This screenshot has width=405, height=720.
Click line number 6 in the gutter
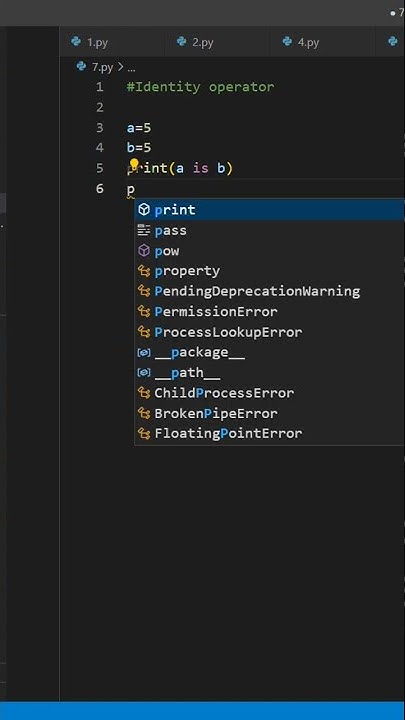100,188
